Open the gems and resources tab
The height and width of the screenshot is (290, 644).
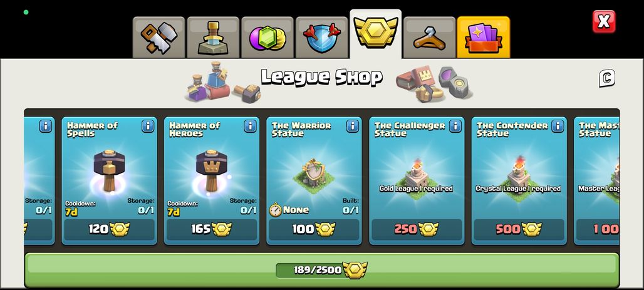(x=267, y=38)
